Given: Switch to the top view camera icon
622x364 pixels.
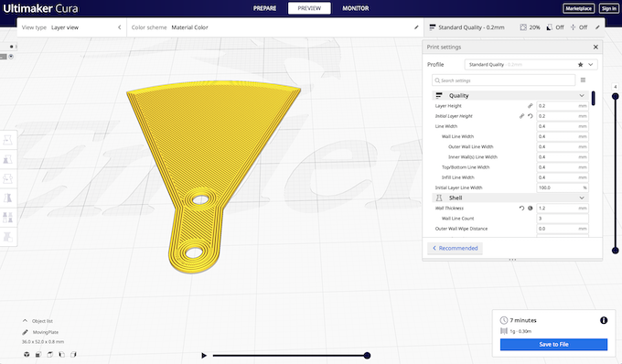Looking at the screenshot, I should (x=50, y=355).
